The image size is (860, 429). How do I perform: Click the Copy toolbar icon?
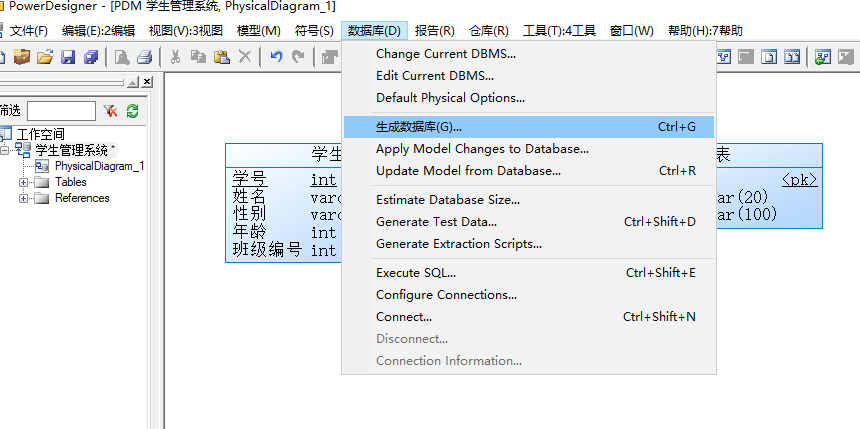click(198, 57)
